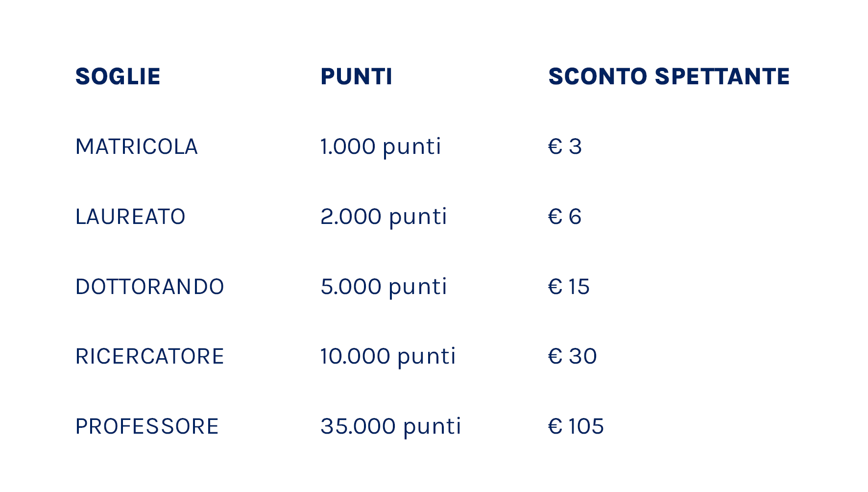Click the SCONTO SPETTANTE column header
The width and height of the screenshot is (868, 492).
pos(669,76)
